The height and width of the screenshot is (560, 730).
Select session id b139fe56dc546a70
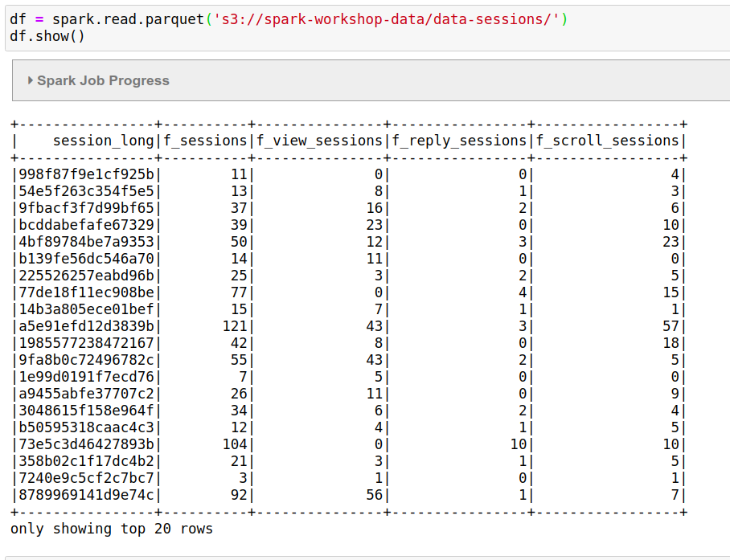coord(86,259)
